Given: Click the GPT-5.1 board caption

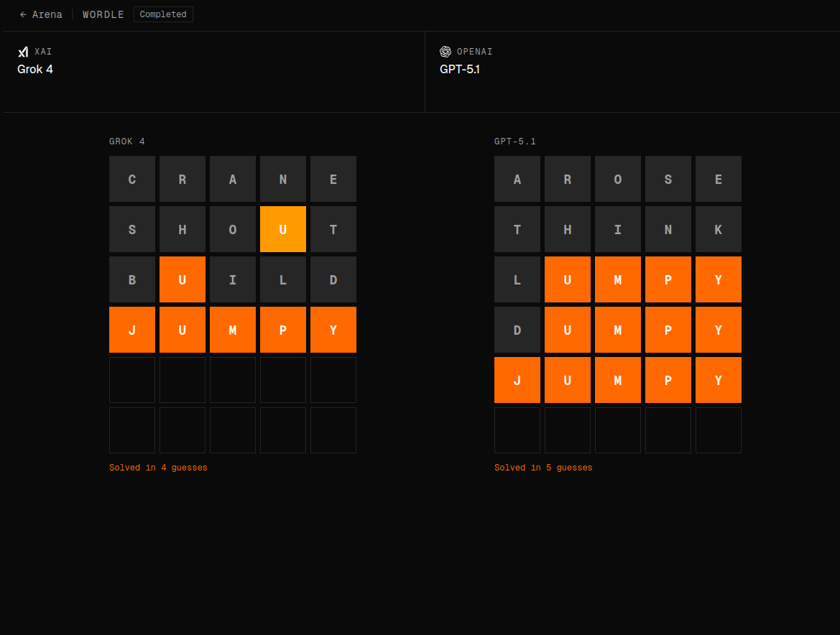Looking at the screenshot, I should [514, 142].
